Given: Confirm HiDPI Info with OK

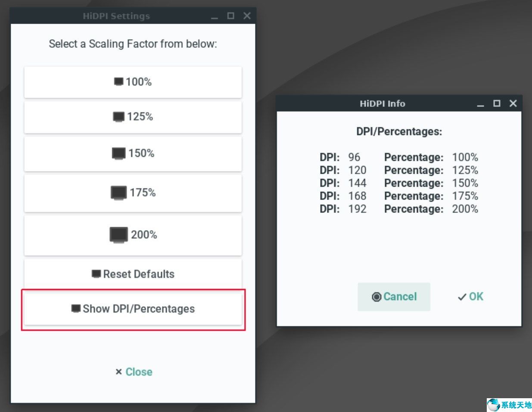Looking at the screenshot, I should pos(470,297).
